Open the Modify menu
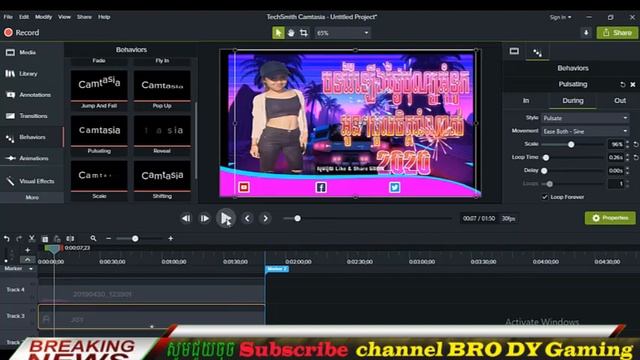The width and height of the screenshot is (640, 360). pyautogui.click(x=43, y=17)
